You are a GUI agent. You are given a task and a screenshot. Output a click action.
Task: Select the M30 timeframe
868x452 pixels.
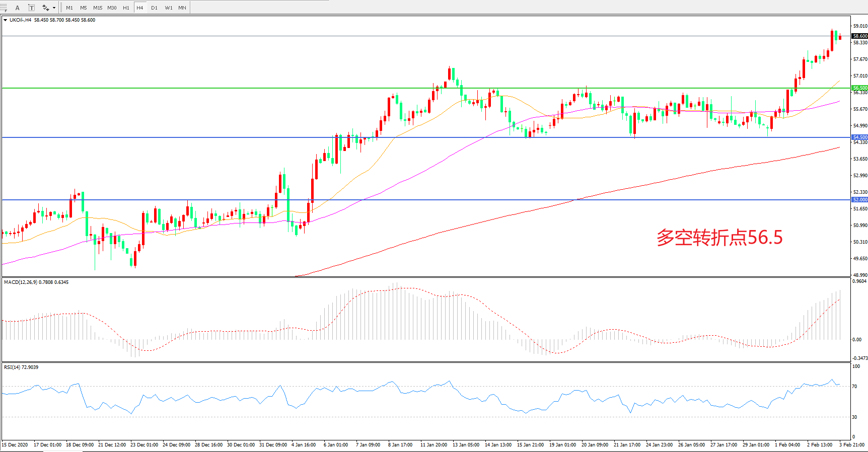(x=112, y=8)
